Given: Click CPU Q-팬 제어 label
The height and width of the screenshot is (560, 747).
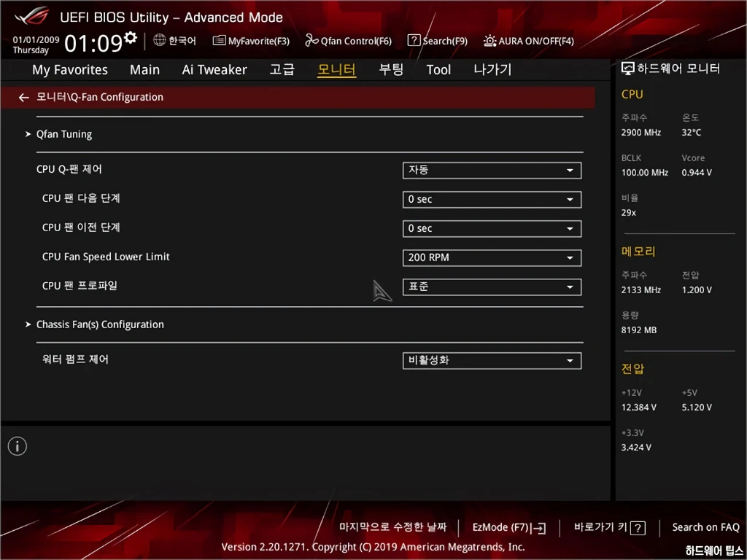Looking at the screenshot, I should [69, 169].
